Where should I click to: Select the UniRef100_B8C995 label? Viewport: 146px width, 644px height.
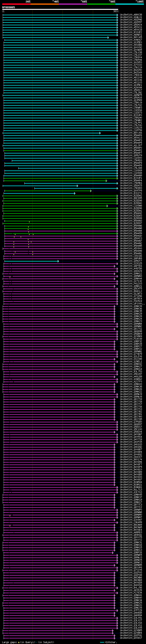click(x=131, y=198)
